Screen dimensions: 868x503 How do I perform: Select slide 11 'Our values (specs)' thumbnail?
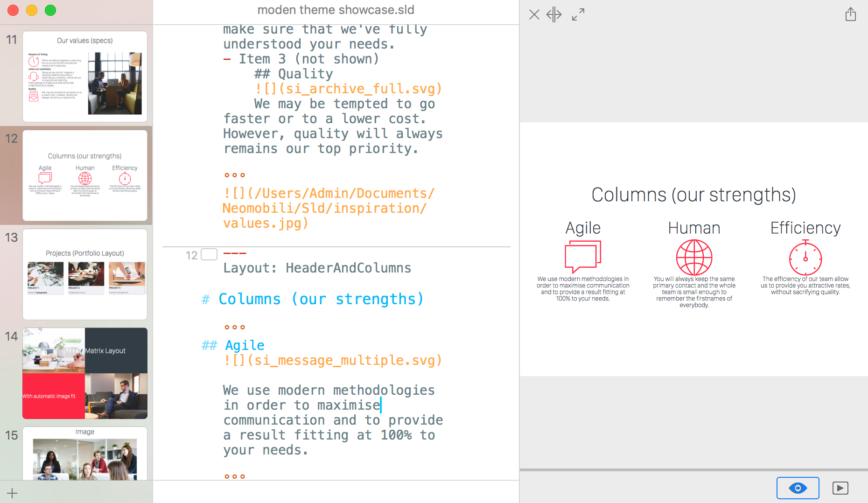click(x=85, y=77)
